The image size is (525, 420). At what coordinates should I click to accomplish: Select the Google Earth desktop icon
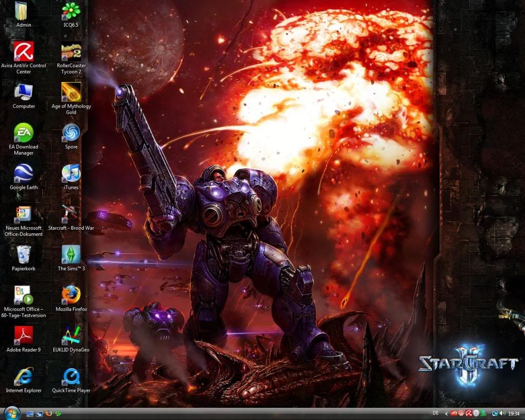24,173
